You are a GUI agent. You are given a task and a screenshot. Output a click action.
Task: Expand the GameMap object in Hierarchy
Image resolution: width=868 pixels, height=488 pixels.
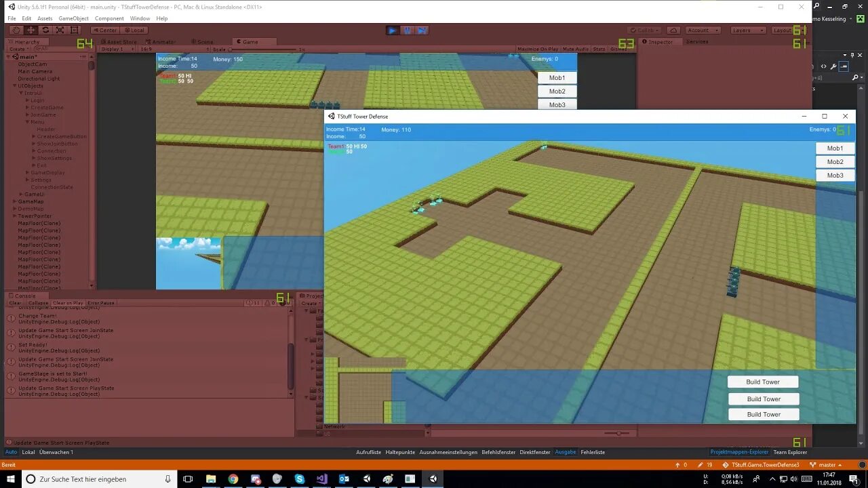click(x=15, y=201)
